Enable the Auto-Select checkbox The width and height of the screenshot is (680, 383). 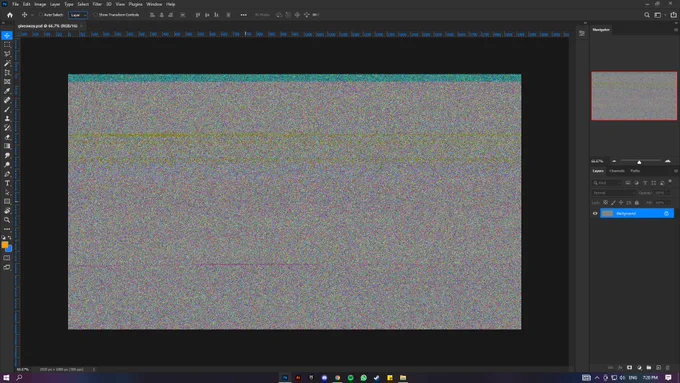pos(41,15)
